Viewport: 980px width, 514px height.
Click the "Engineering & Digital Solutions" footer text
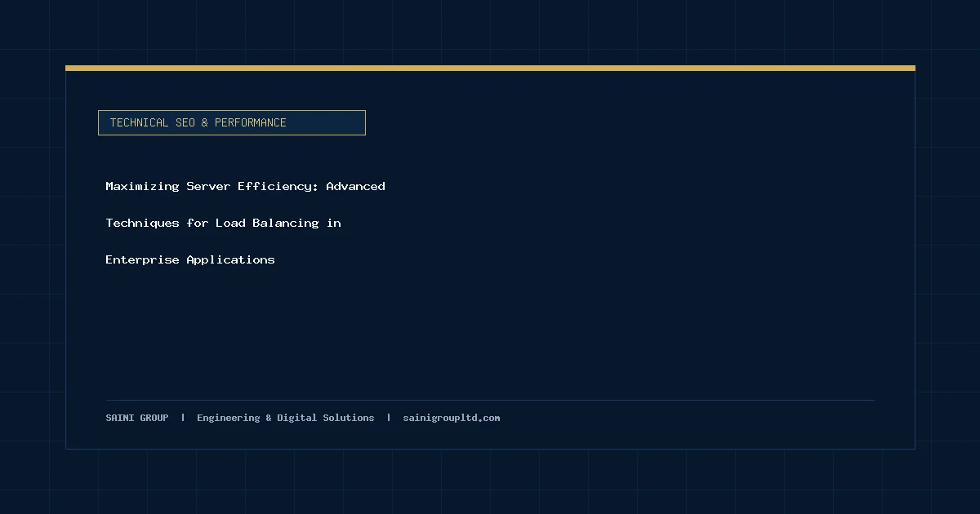(286, 418)
